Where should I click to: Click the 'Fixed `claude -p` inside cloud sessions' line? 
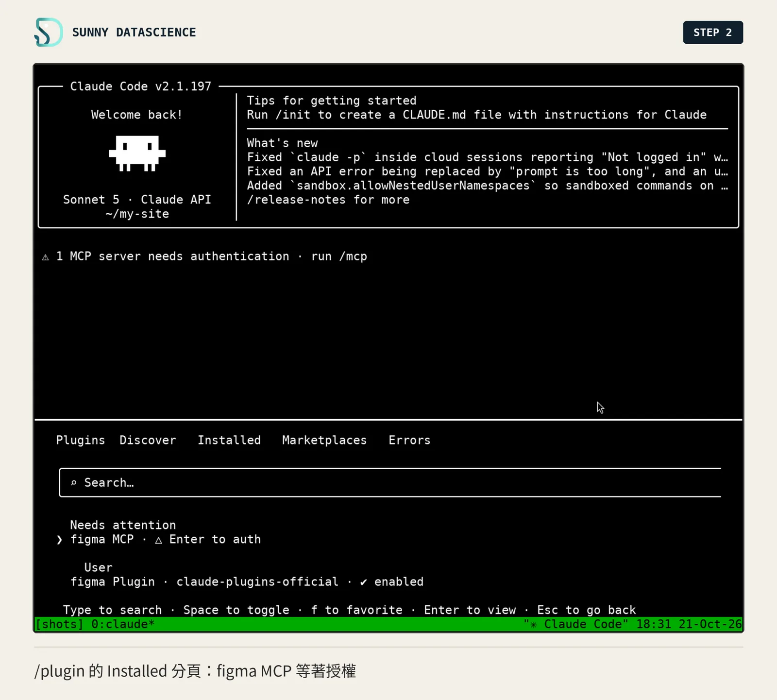[488, 157]
